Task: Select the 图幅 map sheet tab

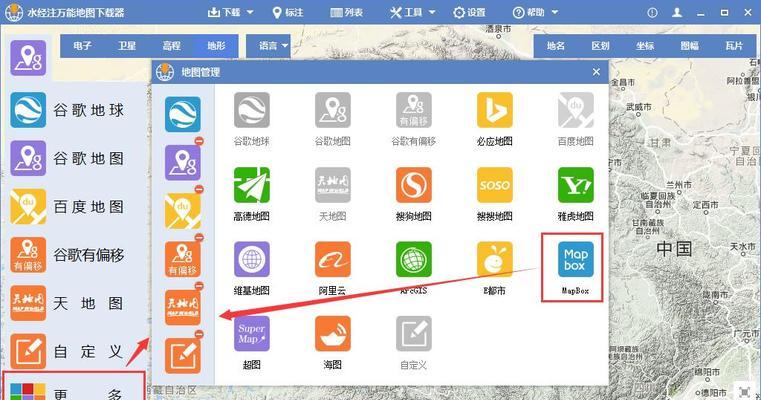Action: click(690, 46)
